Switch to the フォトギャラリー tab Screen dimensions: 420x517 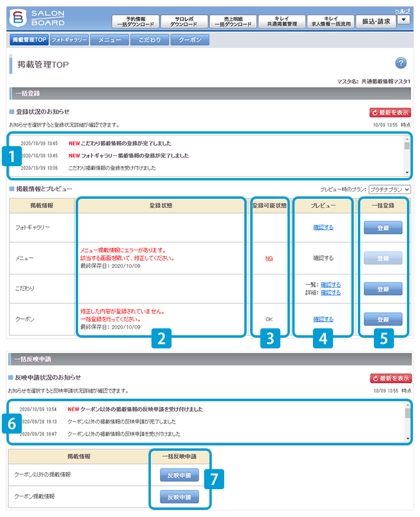coord(69,40)
